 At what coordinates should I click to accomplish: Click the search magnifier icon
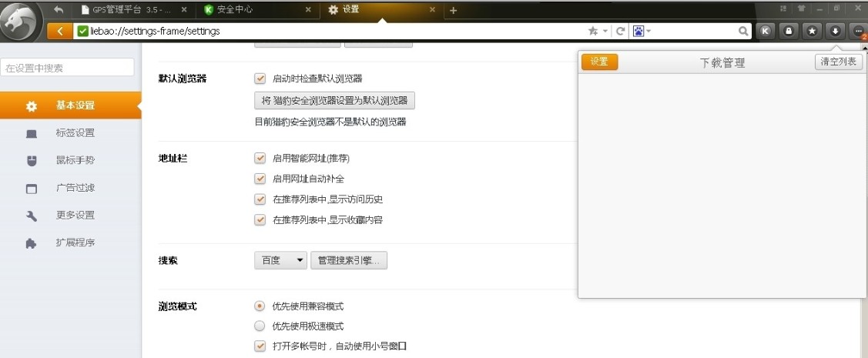coord(743,31)
